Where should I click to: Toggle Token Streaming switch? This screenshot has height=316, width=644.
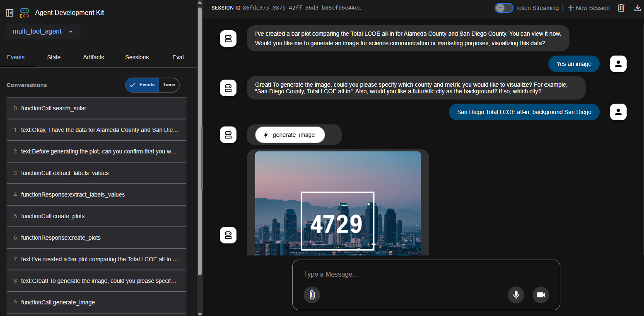tap(504, 8)
